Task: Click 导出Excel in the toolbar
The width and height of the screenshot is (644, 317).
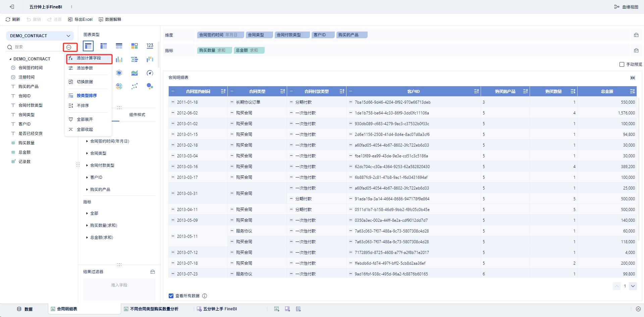Action: (80, 19)
